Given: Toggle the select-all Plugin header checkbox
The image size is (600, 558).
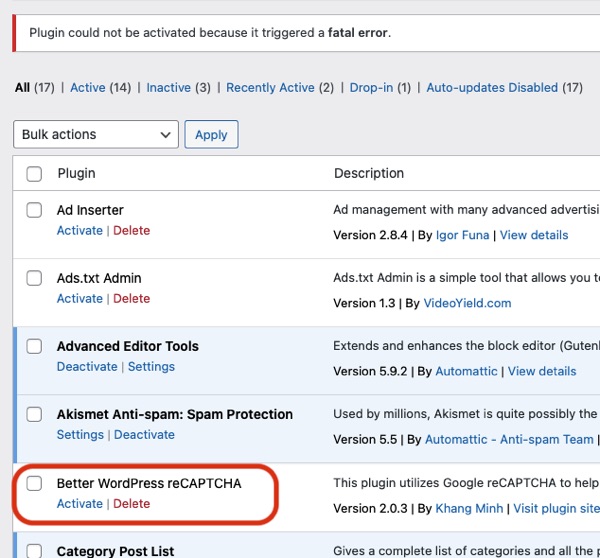Looking at the screenshot, I should [x=34, y=173].
